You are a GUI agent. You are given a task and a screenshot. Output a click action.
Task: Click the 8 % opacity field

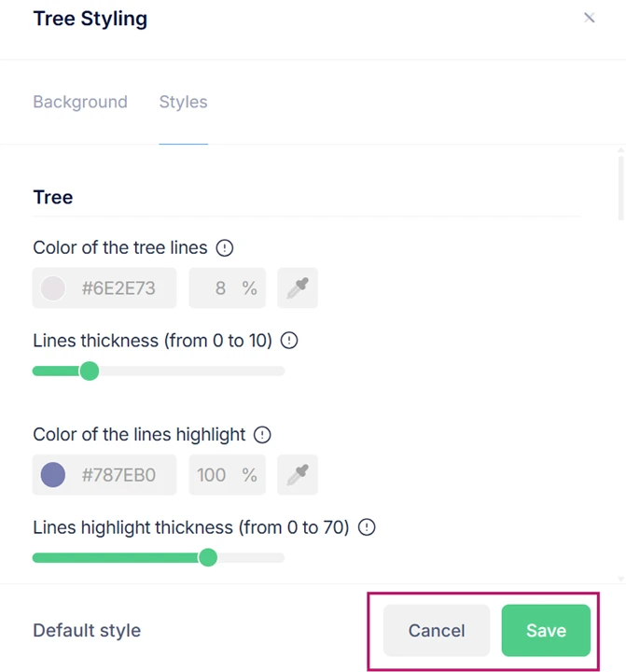click(227, 288)
